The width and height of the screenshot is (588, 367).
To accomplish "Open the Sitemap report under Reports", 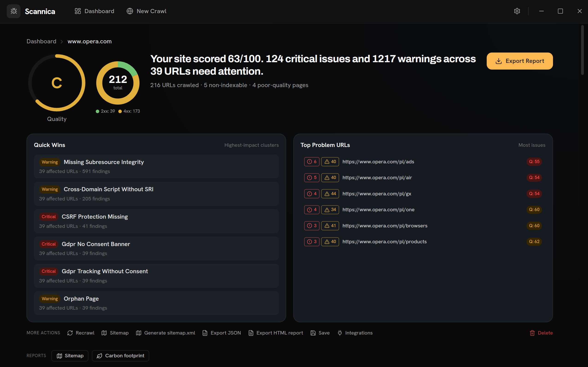I will click(x=70, y=355).
